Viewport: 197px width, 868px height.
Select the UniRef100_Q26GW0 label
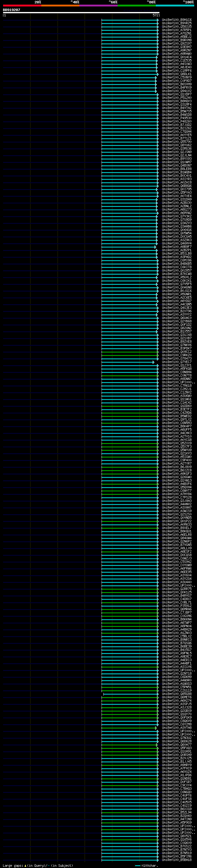click(176, 477)
